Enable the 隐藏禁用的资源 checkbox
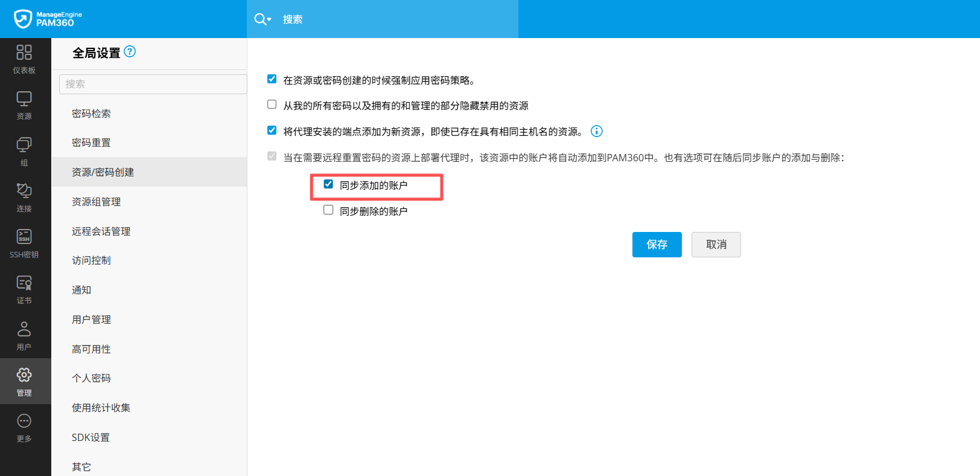Image resolution: width=980 pixels, height=476 pixels. tap(272, 105)
